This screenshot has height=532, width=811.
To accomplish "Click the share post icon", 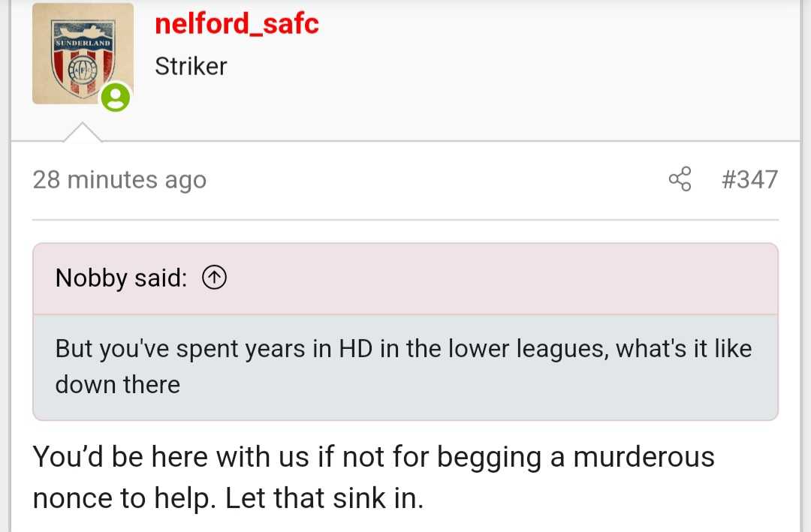I will (x=680, y=179).
